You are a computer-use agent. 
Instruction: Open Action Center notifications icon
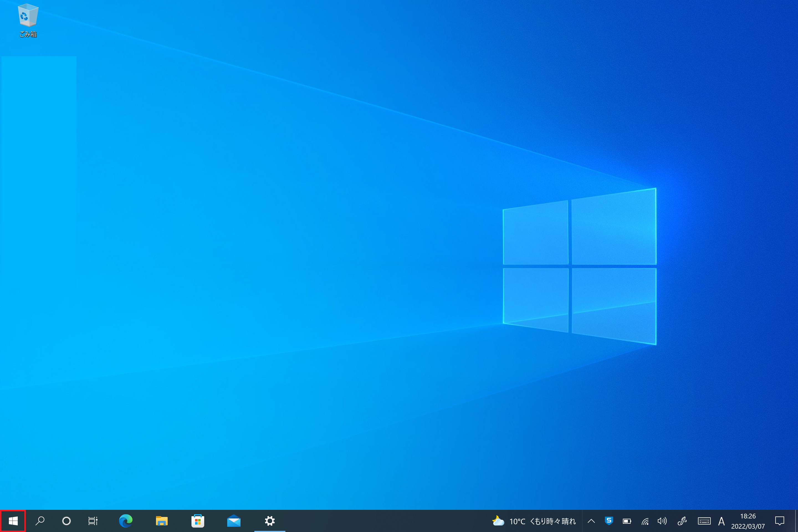coord(780,521)
